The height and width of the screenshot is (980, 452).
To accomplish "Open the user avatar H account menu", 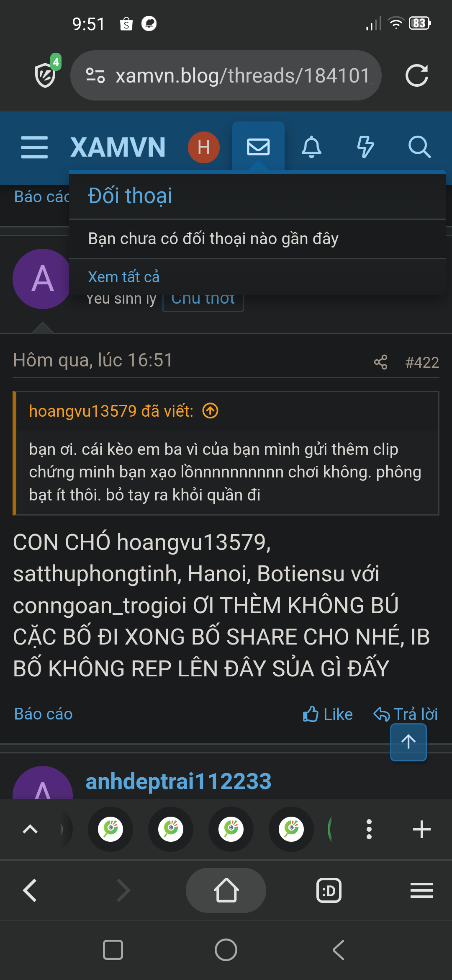I will click(204, 147).
